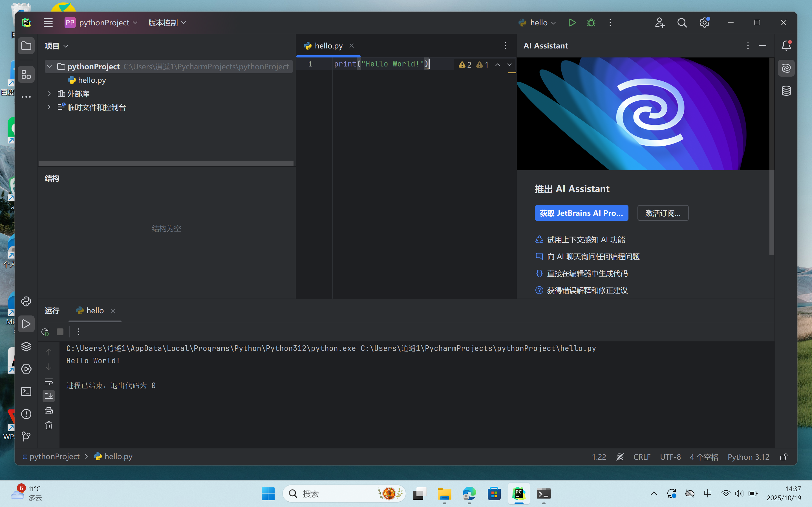
Task: Toggle scroll to end in console
Action: (x=49, y=396)
